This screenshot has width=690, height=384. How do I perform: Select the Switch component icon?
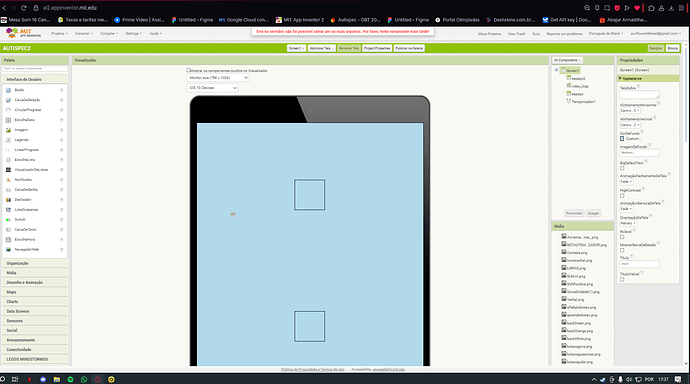pos(8,219)
